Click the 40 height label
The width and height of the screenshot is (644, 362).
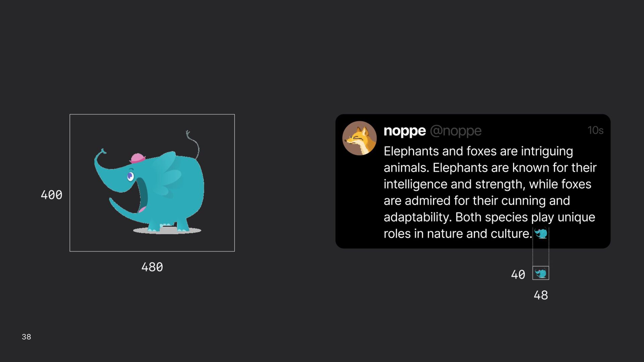pyautogui.click(x=518, y=275)
